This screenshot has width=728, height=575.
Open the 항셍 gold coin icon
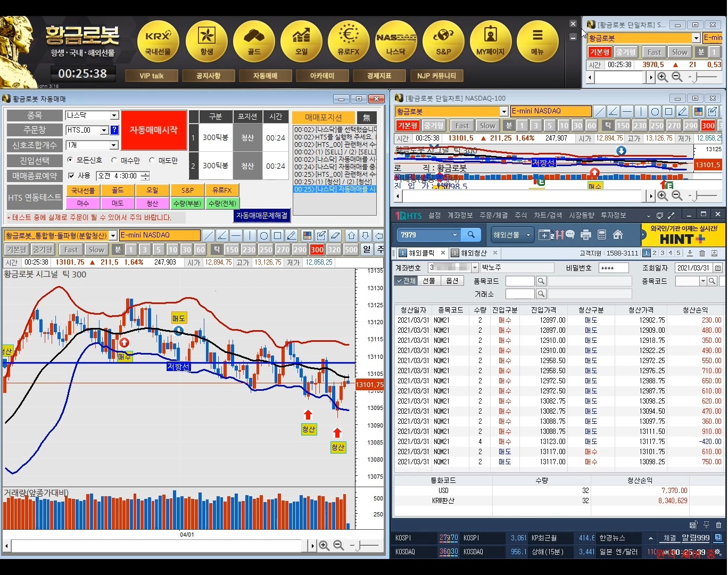tap(206, 43)
